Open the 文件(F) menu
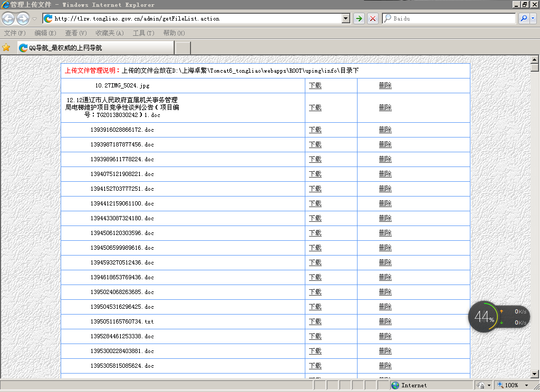Image resolution: width=540 pixels, height=392 pixels. click(x=15, y=33)
